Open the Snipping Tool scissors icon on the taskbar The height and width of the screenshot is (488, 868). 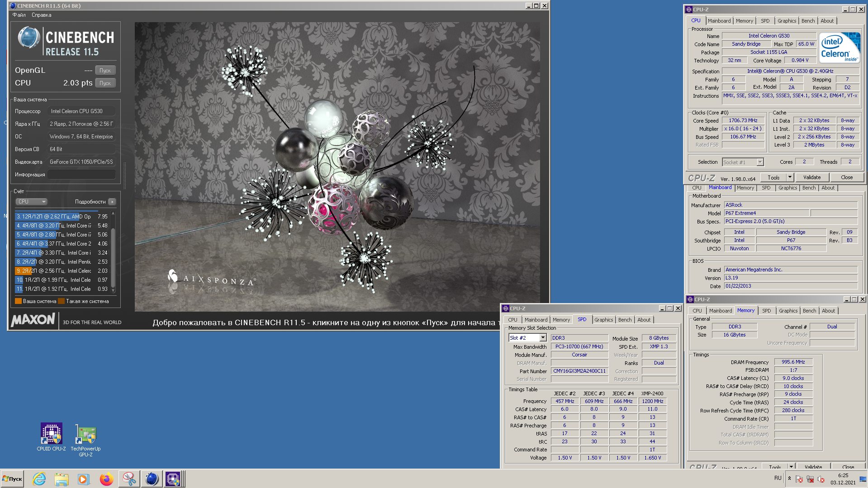pos(129,479)
